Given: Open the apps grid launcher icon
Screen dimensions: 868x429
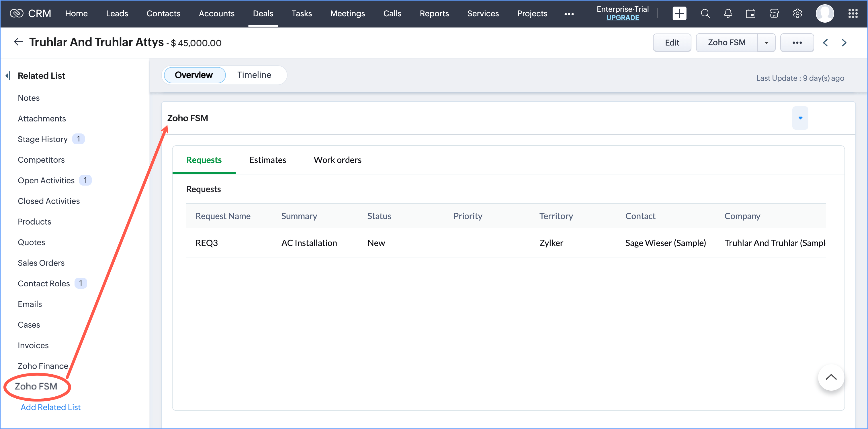Looking at the screenshot, I should coord(853,13).
